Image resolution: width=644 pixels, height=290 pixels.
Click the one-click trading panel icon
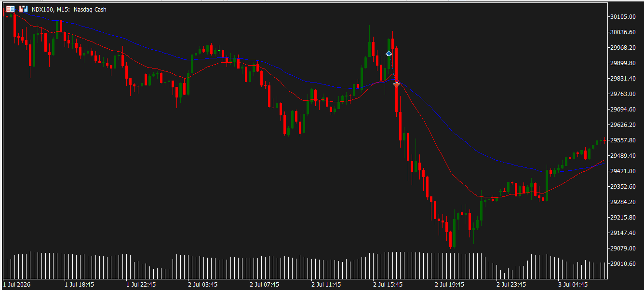pyautogui.click(x=23, y=9)
